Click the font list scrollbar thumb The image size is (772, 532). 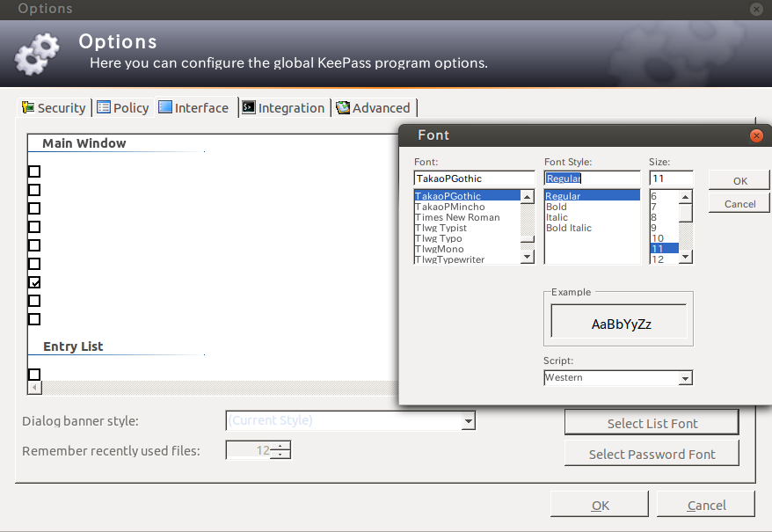[x=528, y=239]
